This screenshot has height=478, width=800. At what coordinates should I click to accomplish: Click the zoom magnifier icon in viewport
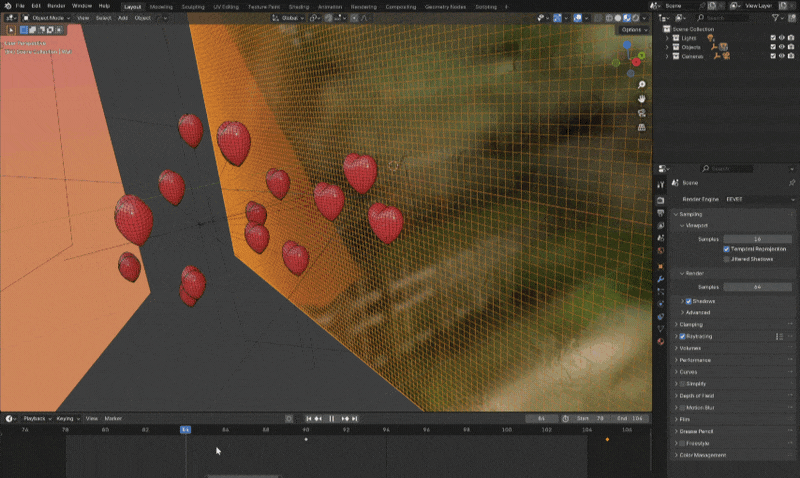pyautogui.click(x=641, y=85)
